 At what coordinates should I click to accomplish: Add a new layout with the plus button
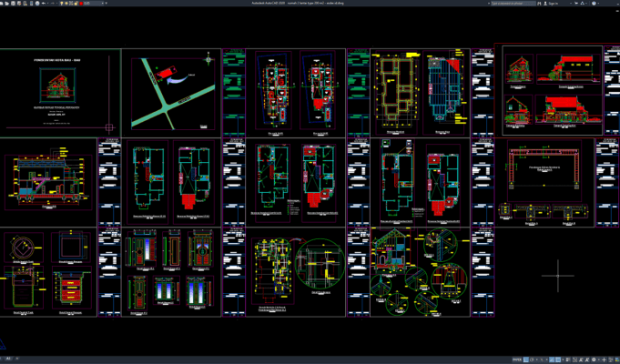point(17,359)
